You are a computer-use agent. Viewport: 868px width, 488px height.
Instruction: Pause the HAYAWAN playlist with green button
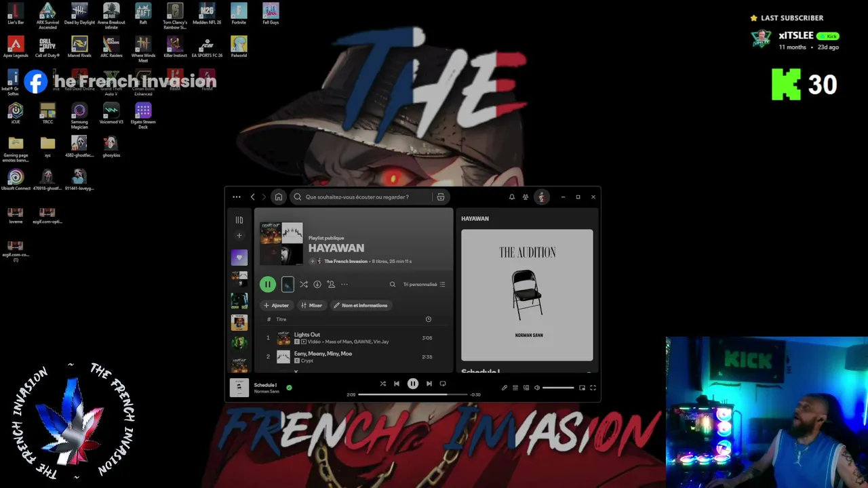point(267,285)
